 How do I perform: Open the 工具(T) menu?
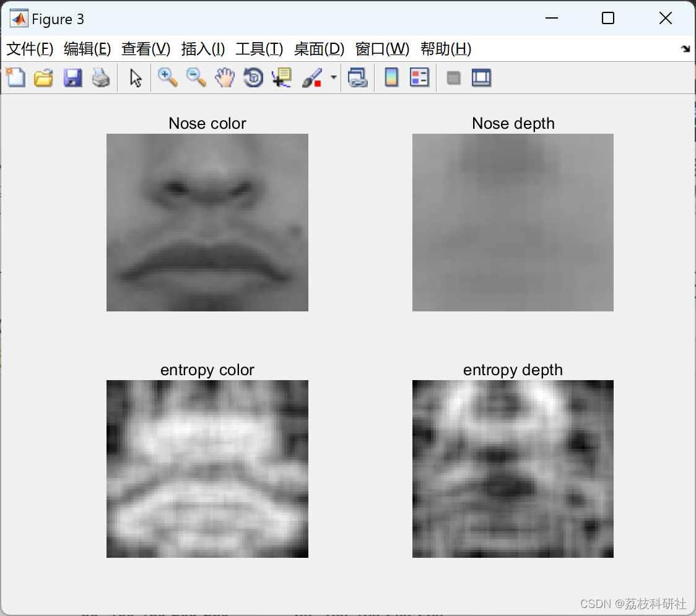coord(259,49)
